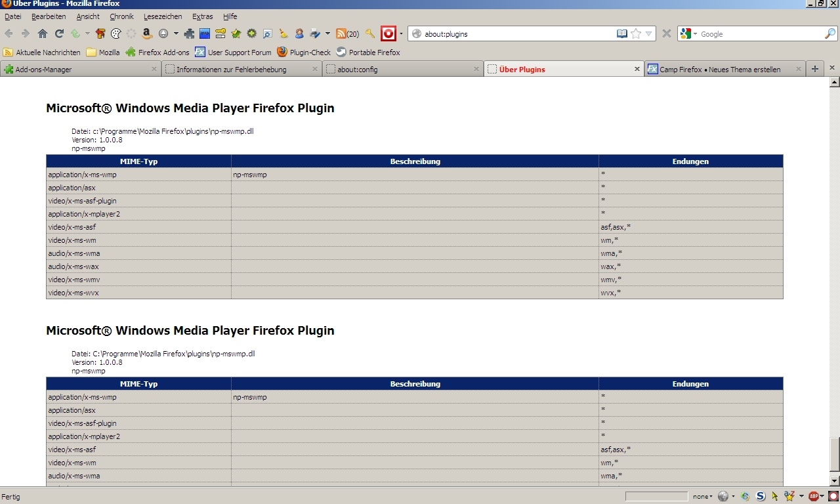
Task: Go back with the Back arrow
Action: click(9, 33)
